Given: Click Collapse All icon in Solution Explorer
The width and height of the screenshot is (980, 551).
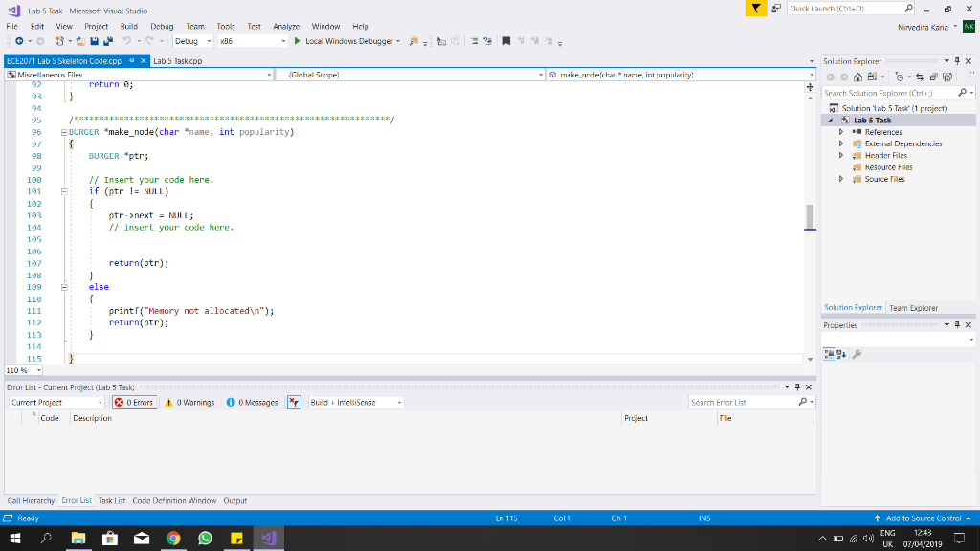Looking at the screenshot, I should pos(934,77).
